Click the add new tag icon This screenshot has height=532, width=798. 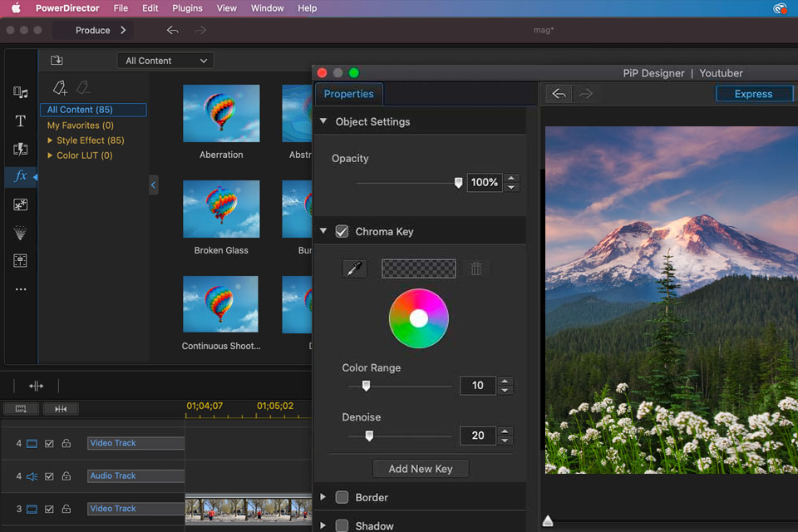pos(60,87)
